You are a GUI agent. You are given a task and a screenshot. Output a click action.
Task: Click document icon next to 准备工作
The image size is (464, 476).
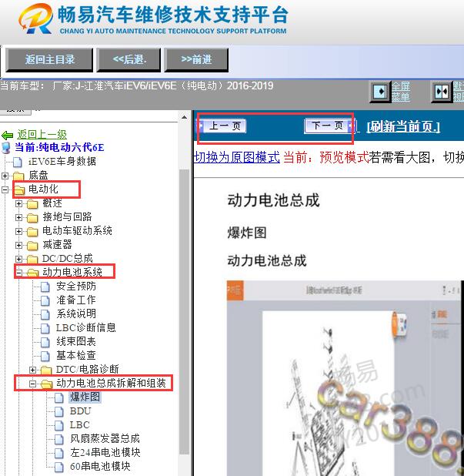[x=45, y=300]
